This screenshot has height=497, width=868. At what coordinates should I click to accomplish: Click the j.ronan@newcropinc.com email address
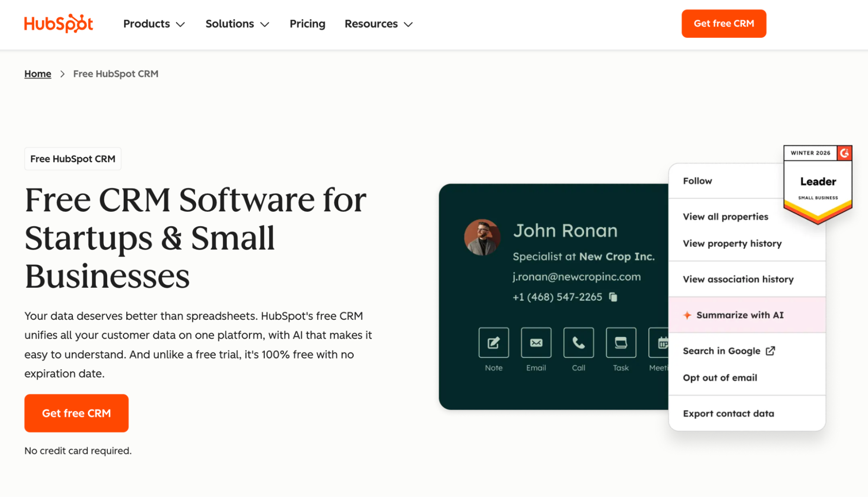tap(577, 277)
